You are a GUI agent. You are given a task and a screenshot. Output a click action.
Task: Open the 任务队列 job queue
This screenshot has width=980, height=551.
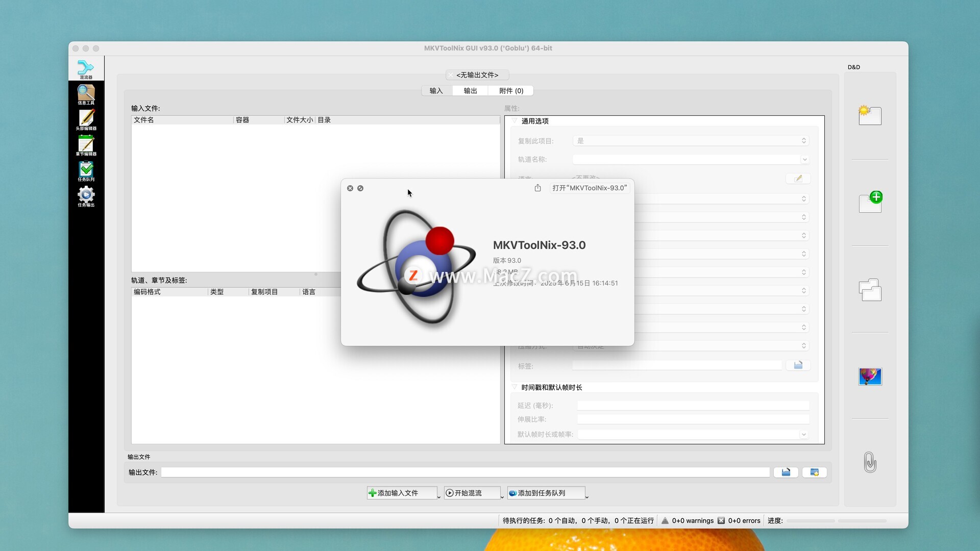tap(86, 171)
